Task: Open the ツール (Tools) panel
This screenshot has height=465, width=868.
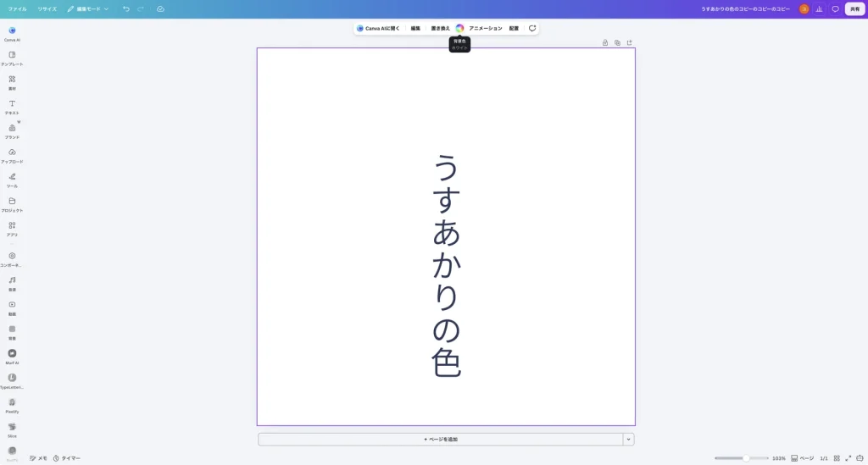Action: click(12, 180)
